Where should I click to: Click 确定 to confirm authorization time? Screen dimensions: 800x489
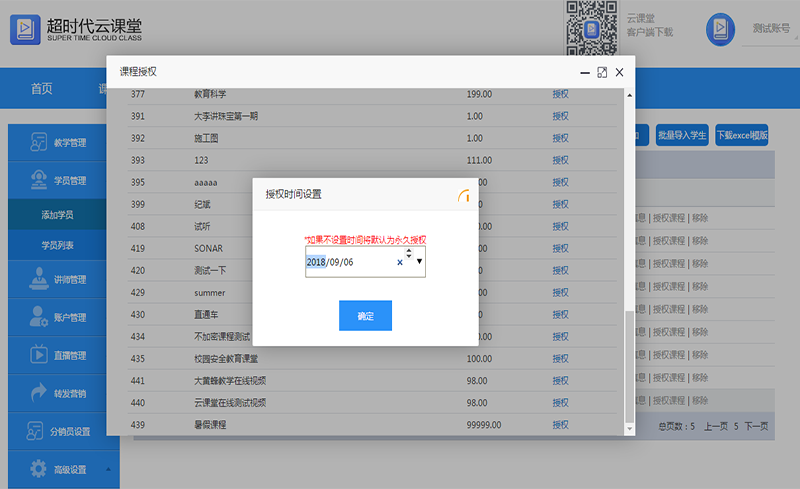365,316
